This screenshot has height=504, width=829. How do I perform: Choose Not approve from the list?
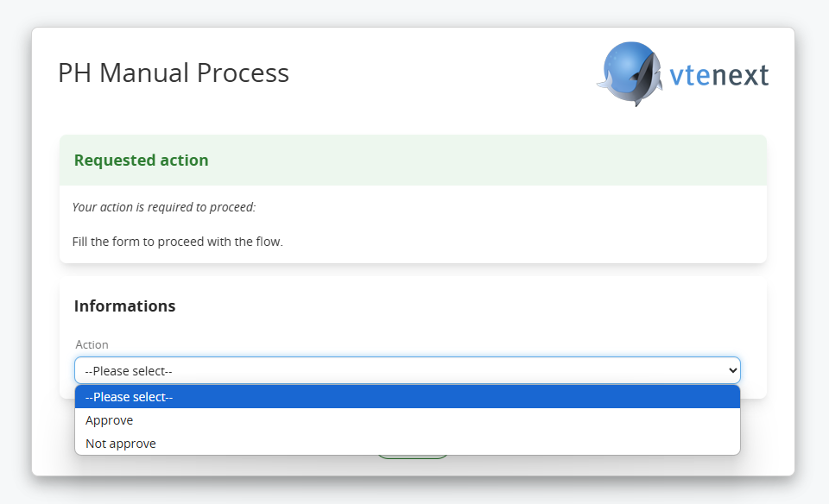(x=407, y=444)
